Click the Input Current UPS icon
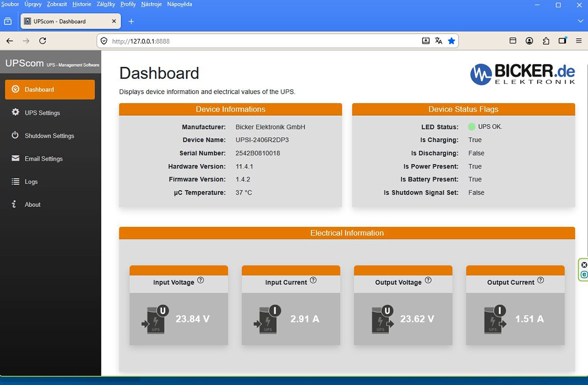The height and width of the screenshot is (385, 588). (268, 319)
